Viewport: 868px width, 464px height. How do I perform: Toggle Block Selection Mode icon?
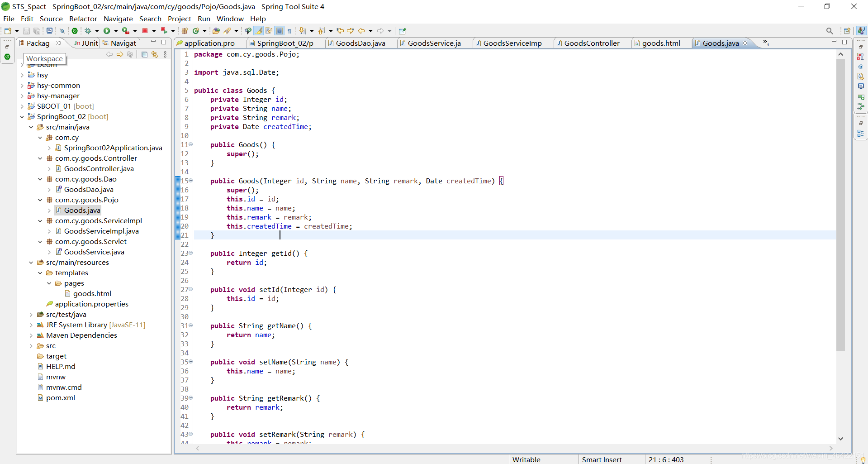(x=280, y=31)
